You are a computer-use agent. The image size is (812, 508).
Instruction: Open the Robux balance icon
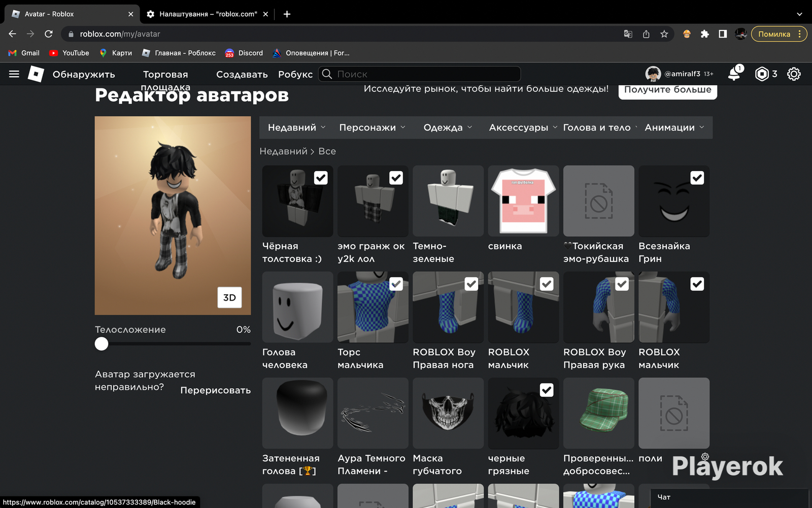[x=762, y=74]
